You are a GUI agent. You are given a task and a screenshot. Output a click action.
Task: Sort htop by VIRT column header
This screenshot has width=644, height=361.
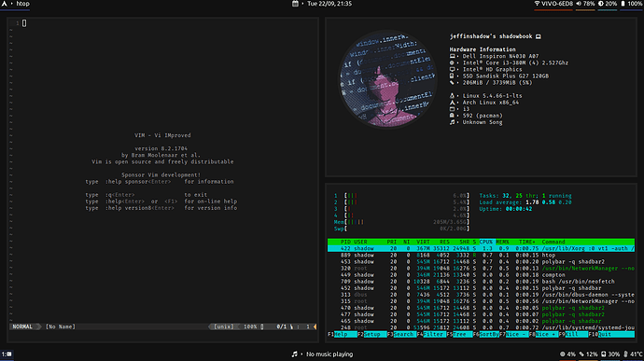click(423, 242)
